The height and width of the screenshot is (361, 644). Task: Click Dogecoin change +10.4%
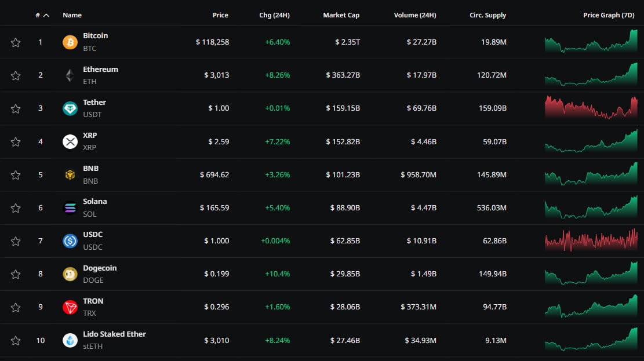pyautogui.click(x=277, y=274)
